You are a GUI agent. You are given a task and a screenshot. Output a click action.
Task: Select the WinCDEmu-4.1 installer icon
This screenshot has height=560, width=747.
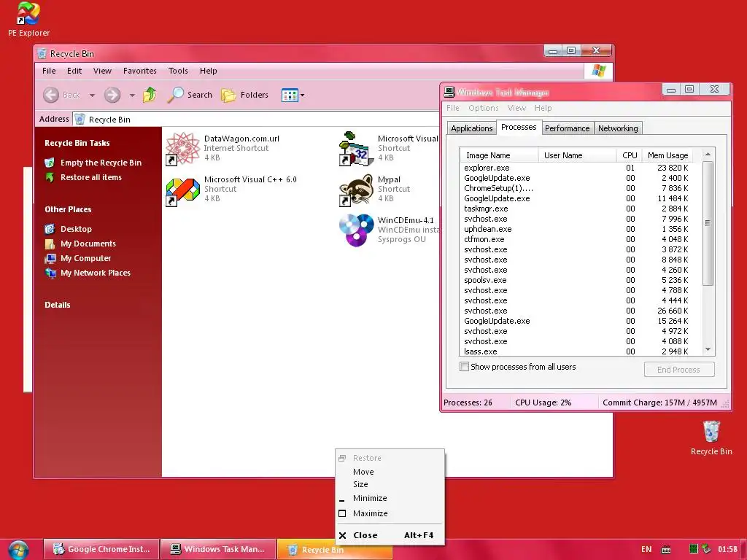[356, 230]
